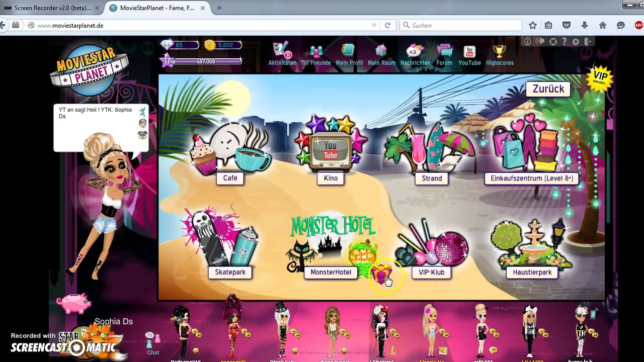644x362 pixels.
Task: Open the Firefox Hello smiley chat icon
Action: [621, 25]
